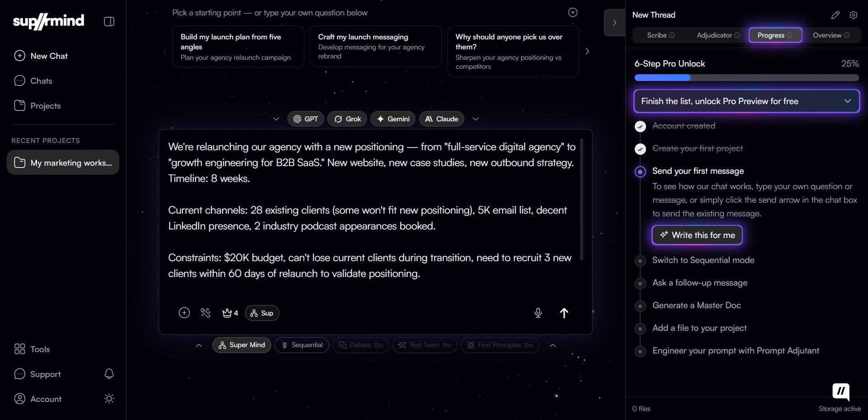Select Sequential mode
Image resolution: width=868 pixels, height=420 pixels.
pyautogui.click(x=302, y=345)
